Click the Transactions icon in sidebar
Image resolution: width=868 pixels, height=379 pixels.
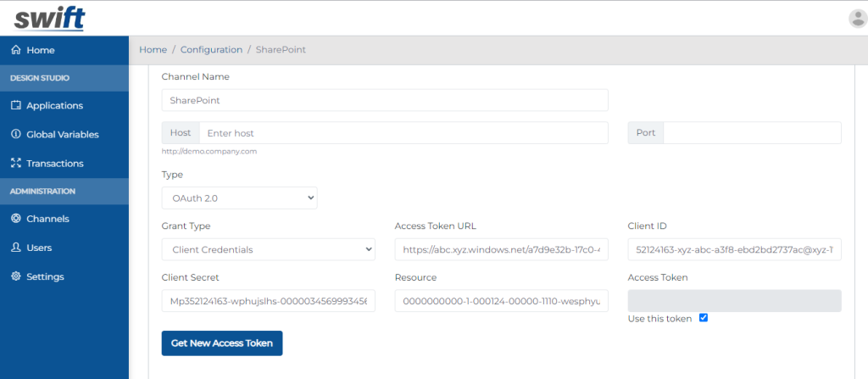15,163
